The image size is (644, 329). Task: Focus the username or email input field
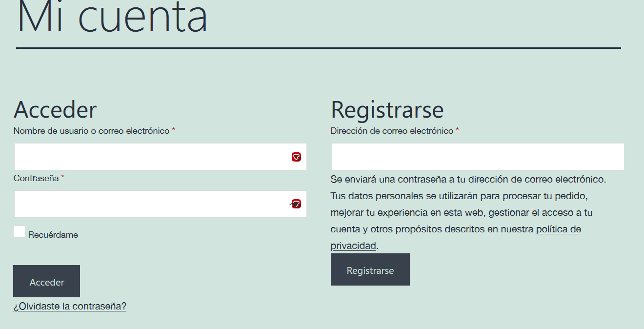click(x=161, y=157)
